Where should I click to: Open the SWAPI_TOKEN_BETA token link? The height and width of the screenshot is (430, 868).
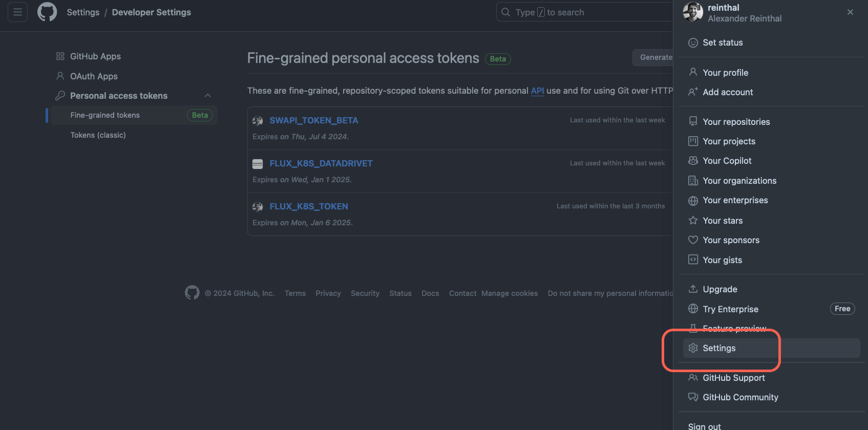coord(314,120)
